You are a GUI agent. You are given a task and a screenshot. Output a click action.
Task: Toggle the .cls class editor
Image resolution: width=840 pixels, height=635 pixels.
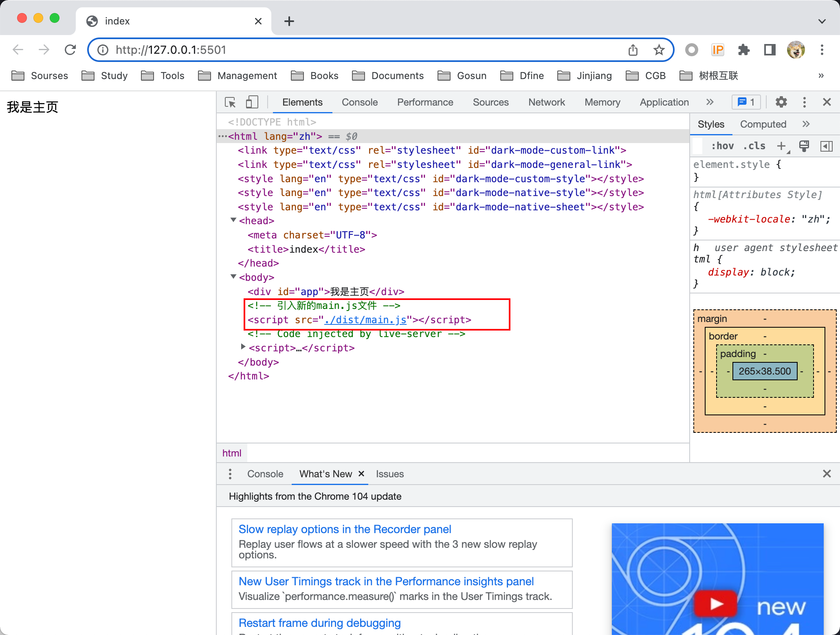coord(754,146)
